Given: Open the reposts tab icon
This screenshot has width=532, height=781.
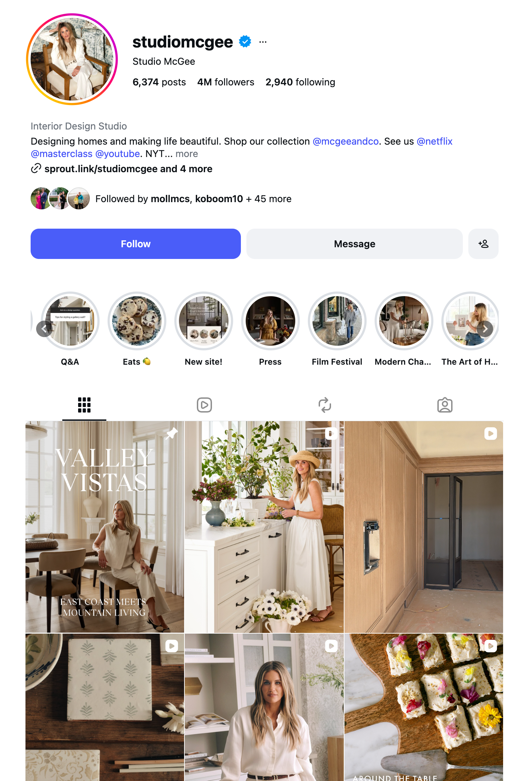Looking at the screenshot, I should click(x=324, y=405).
